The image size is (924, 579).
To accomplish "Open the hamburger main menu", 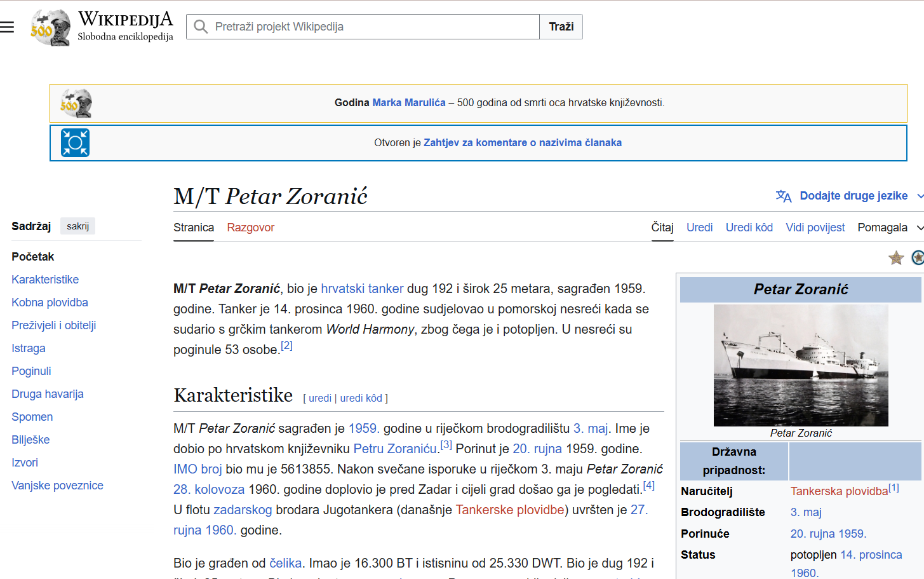I will 7,27.
